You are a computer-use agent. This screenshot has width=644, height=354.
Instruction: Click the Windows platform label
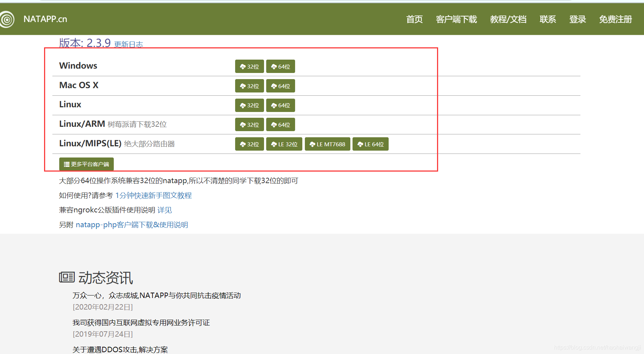point(78,66)
